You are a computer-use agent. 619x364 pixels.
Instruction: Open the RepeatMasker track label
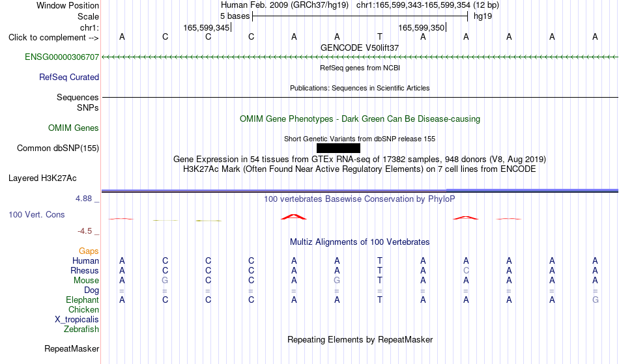72,349
